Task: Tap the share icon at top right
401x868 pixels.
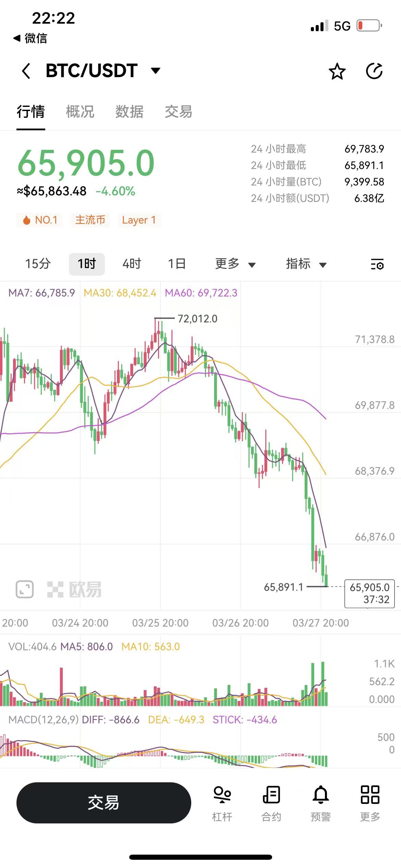Action: (x=374, y=71)
